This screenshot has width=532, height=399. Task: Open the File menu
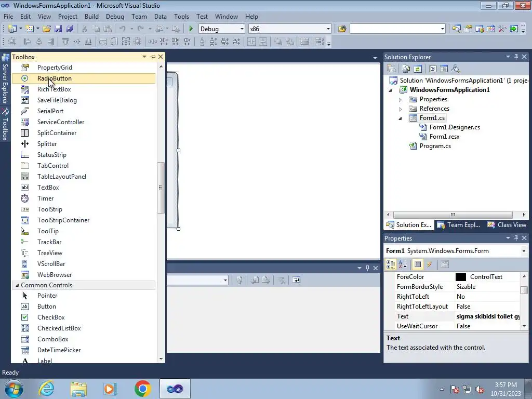point(8,16)
